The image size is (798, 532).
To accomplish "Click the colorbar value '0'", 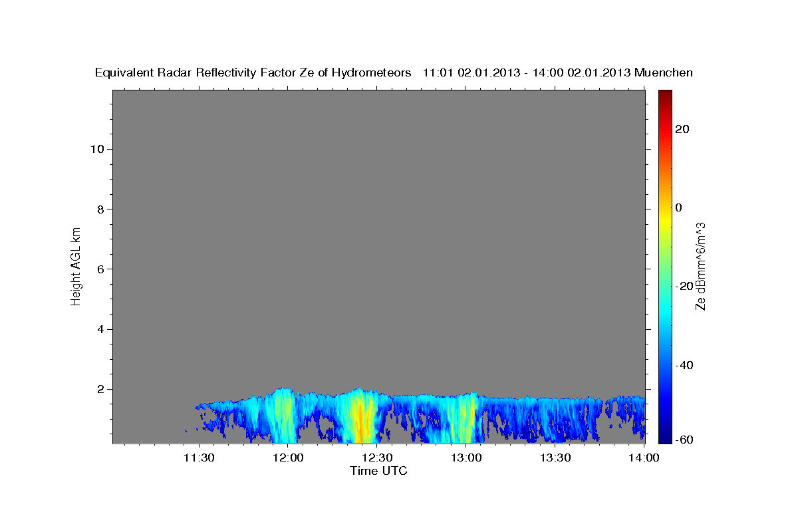I will point(679,207).
